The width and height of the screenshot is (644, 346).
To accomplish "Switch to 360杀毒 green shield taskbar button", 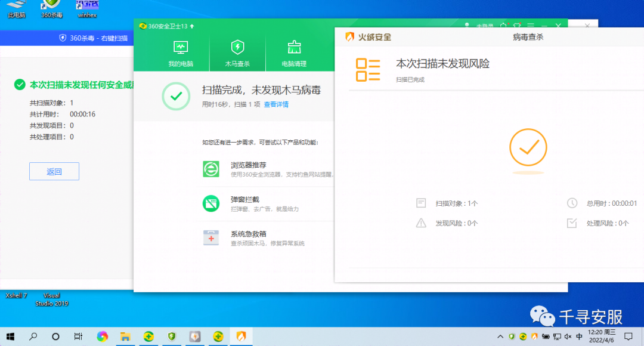I will 172,336.
